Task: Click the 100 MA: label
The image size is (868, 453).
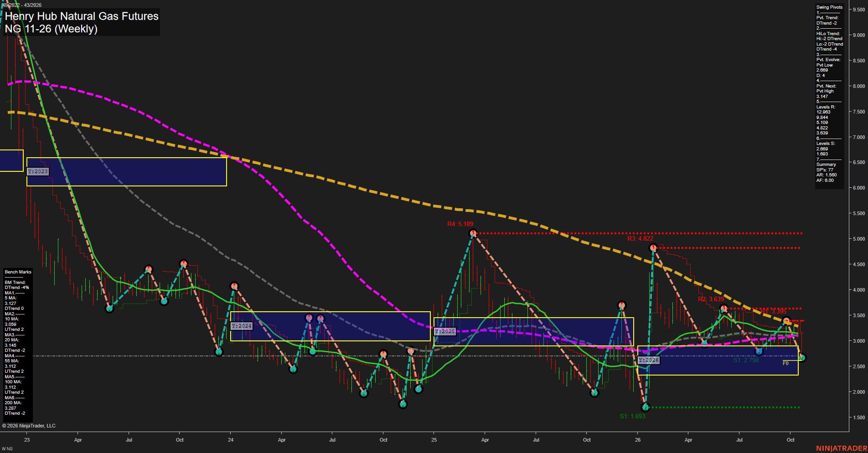Action: pyautogui.click(x=13, y=382)
